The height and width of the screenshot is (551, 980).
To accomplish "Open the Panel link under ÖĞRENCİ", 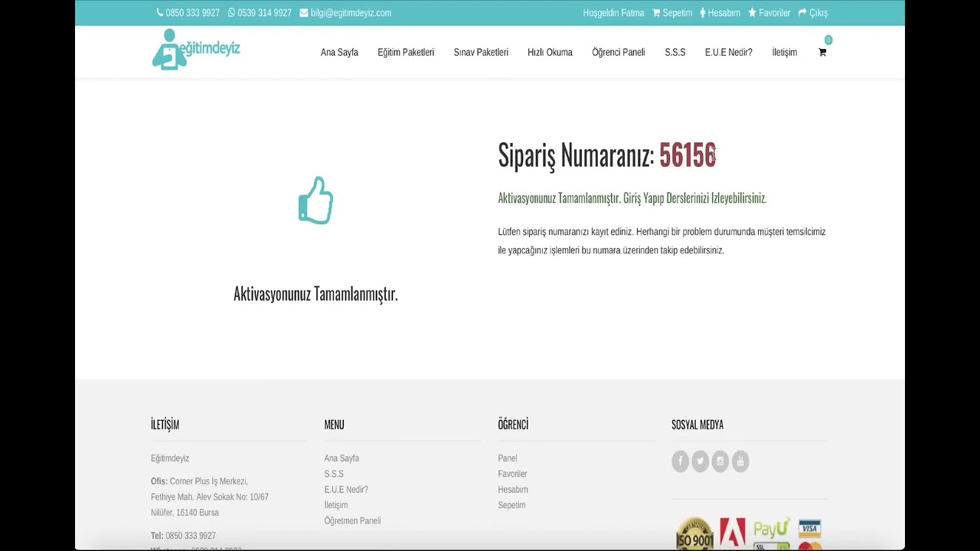I will coord(508,458).
